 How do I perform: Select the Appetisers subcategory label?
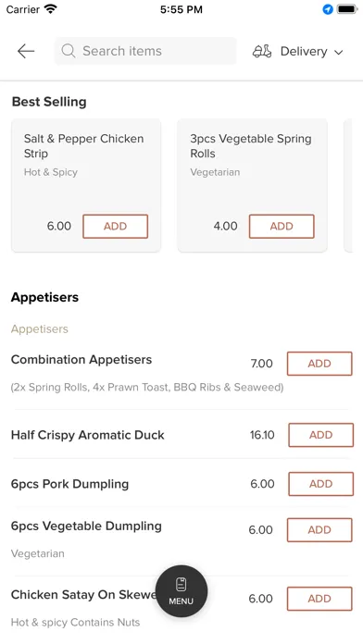(x=40, y=329)
